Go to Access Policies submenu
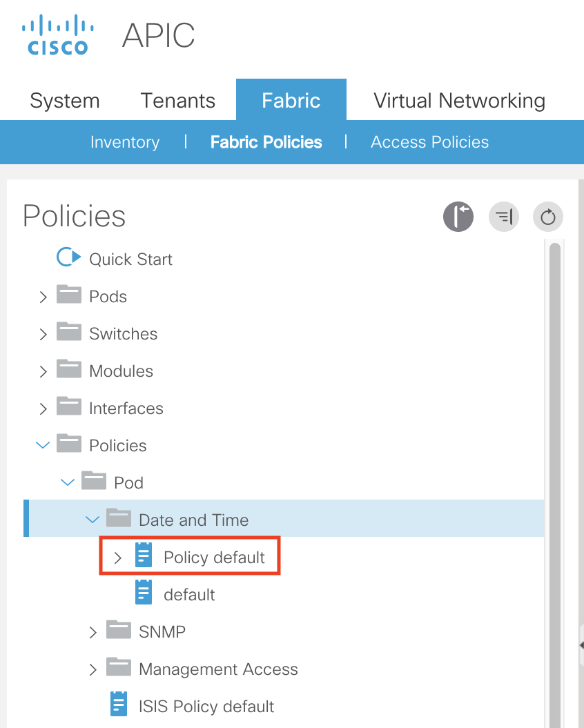 point(429,142)
